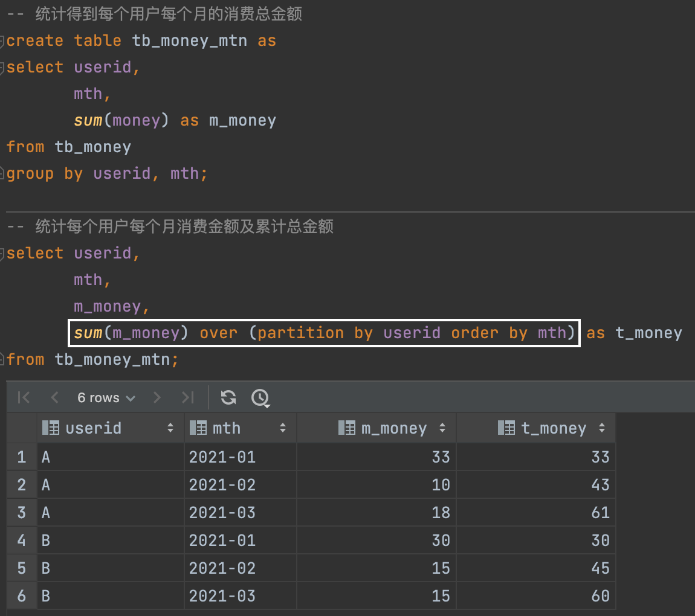
Task: Sort results by the t_money column arrows
Action: pos(602,428)
